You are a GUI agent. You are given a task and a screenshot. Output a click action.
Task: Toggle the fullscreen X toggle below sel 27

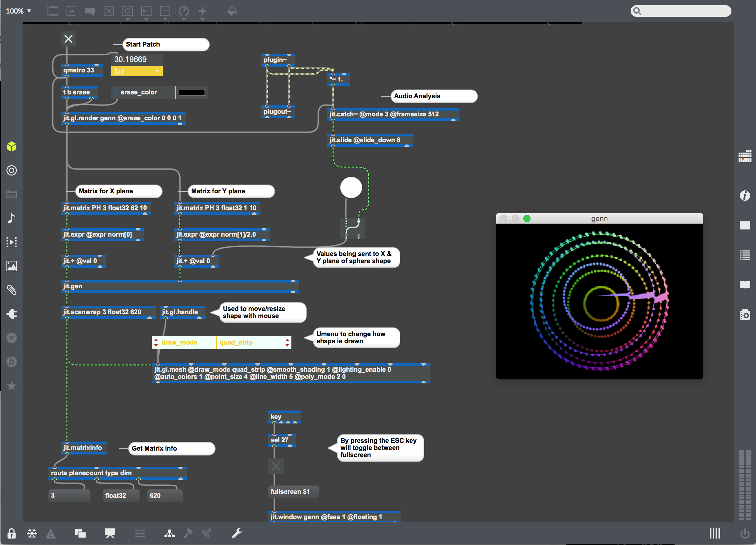pyautogui.click(x=276, y=466)
